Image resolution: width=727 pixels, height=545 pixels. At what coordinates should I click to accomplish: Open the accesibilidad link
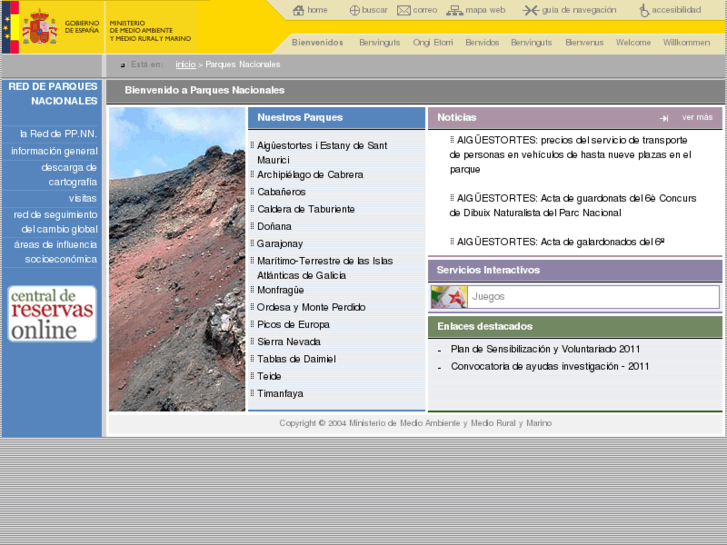tap(676, 10)
